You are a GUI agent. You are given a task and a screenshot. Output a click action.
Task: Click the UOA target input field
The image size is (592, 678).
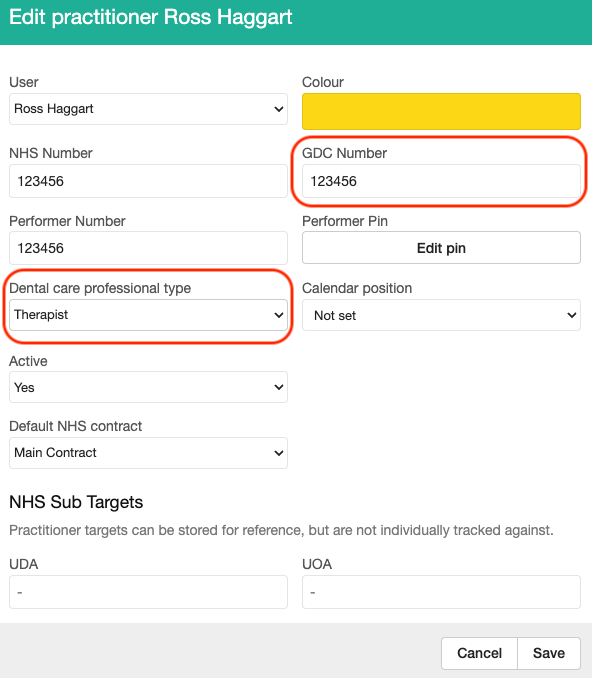coord(441,592)
